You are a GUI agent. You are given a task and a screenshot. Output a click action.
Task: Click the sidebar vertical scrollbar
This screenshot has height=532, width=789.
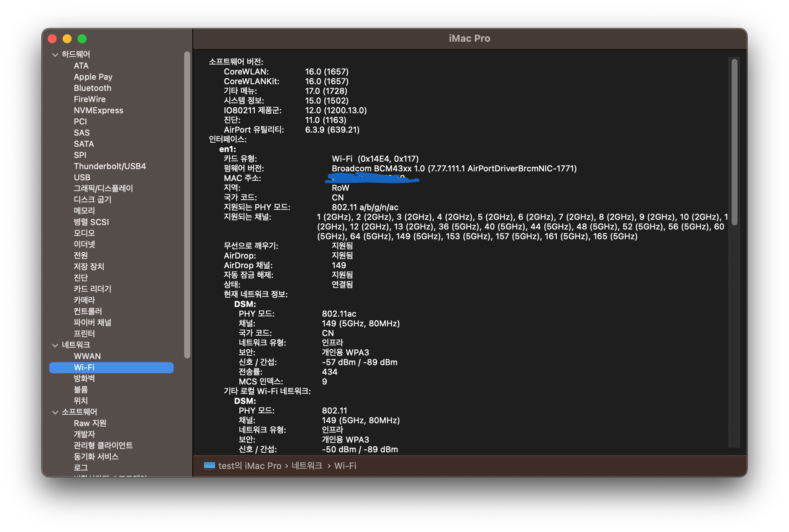[x=187, y=205]
